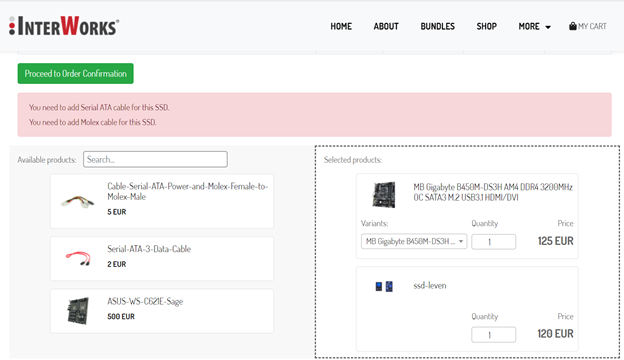Click the Molex cable warning message
Image resolution: width=624 pixels, height=360 pixels.
92,122
